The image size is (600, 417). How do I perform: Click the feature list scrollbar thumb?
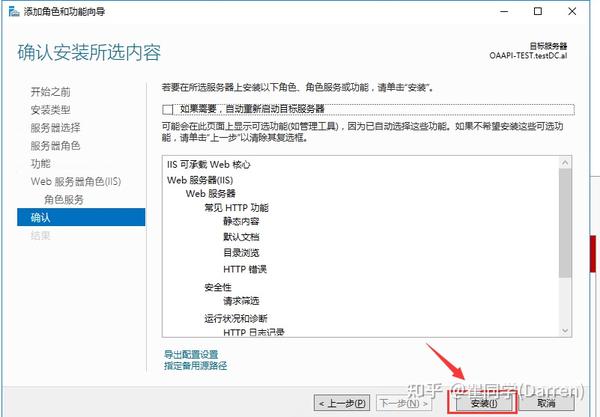565,223
